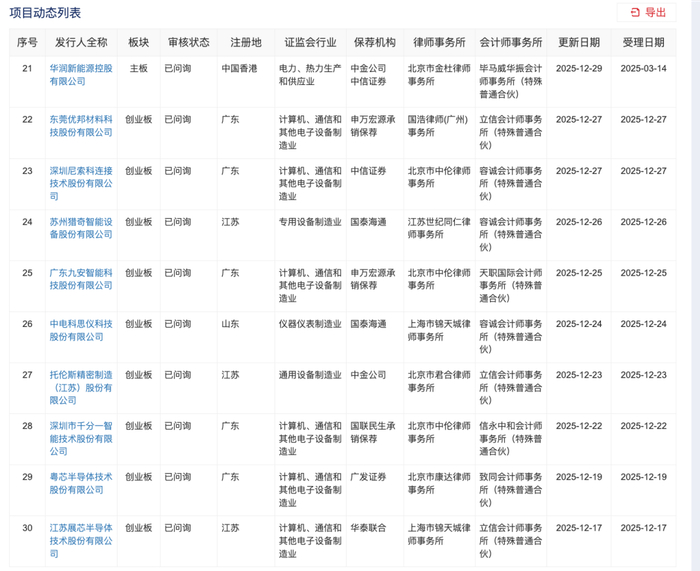The height and width of the screenshot is (571, 700).
Task: Click the 导出 export button
Action: click(x=646, y=13)
